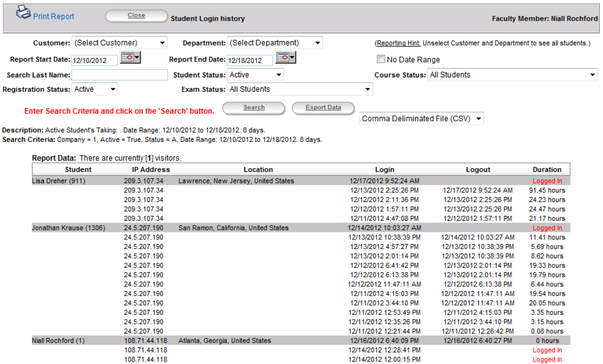This screenshot has width=603, height=364.
Task: Click the 91.45 hours duration
Action: pyautogui.click(x=547, y=190)
